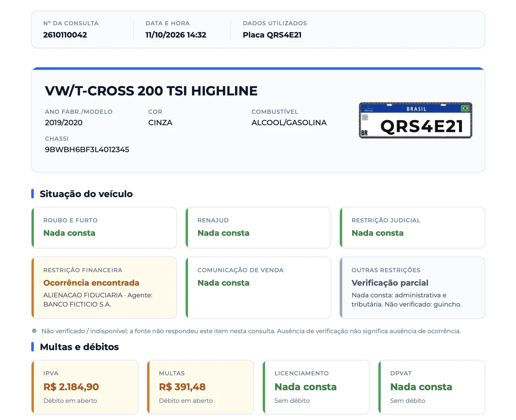Open the RENAJUD status card

click(x=258, y=228)
